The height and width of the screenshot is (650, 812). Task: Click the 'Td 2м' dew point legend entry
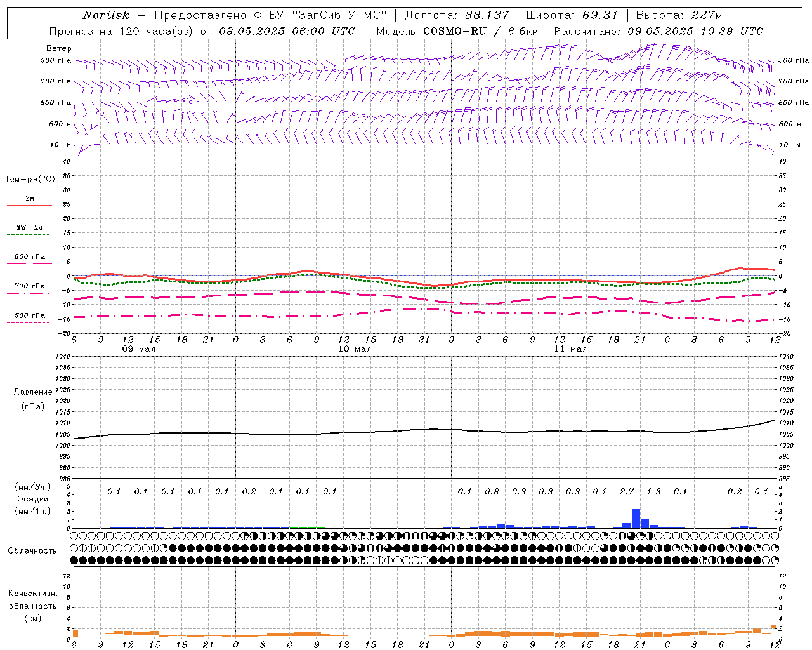tap(30, 227)
